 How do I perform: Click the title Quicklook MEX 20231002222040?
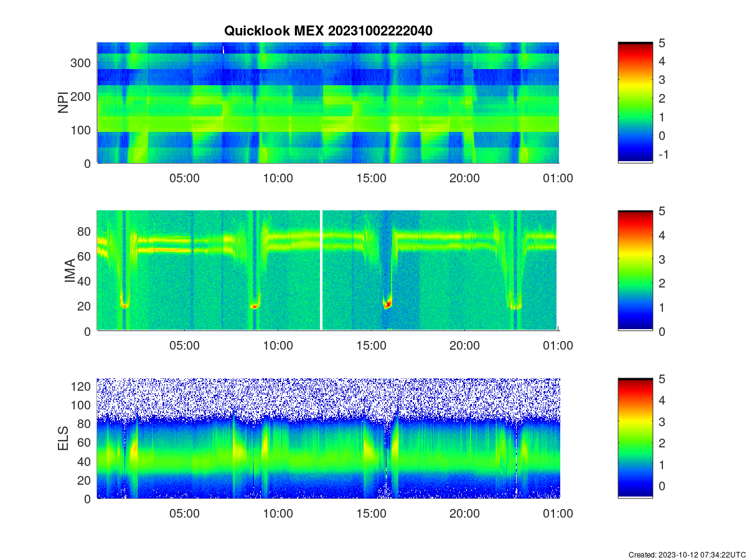coord(328,30)
